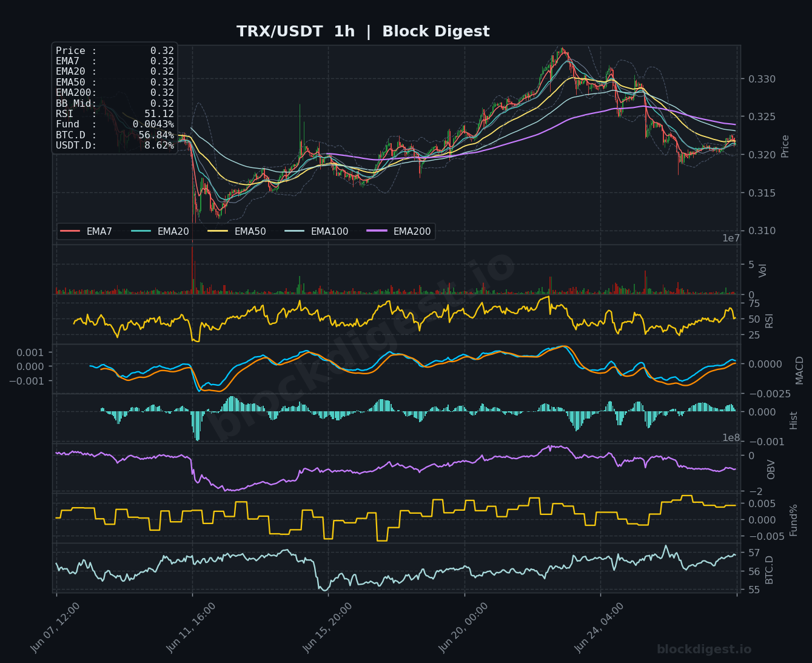Click the Hist axis label
The width and height of the screenshot is (812, 663).
794,420
